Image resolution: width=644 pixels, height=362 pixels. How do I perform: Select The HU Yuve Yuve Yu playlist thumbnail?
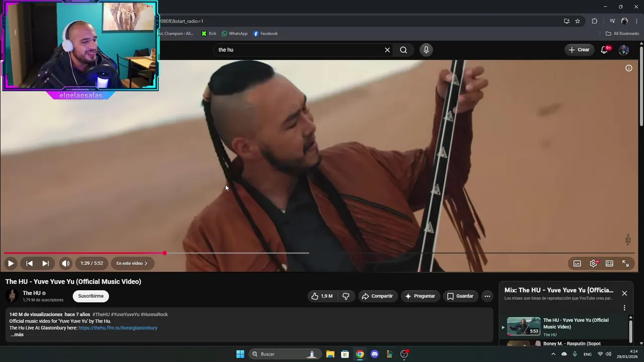[524, 326]
